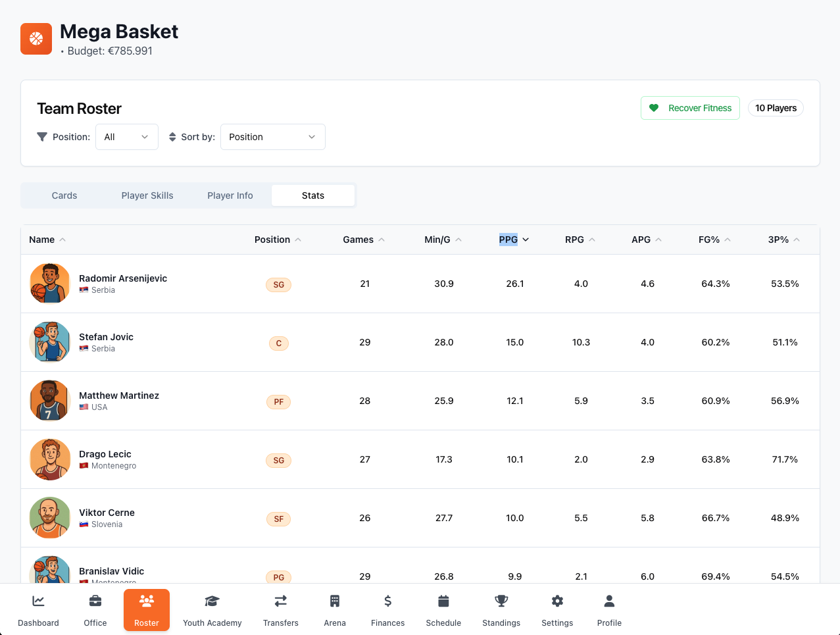Click the name Matthew Martinez
840x635 pixels.
point(119,395)
